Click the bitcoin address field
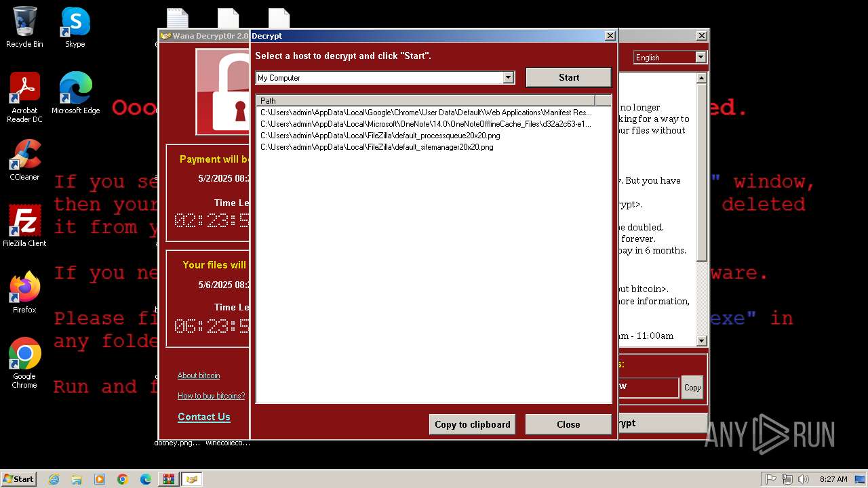 [x=648, y=387]
